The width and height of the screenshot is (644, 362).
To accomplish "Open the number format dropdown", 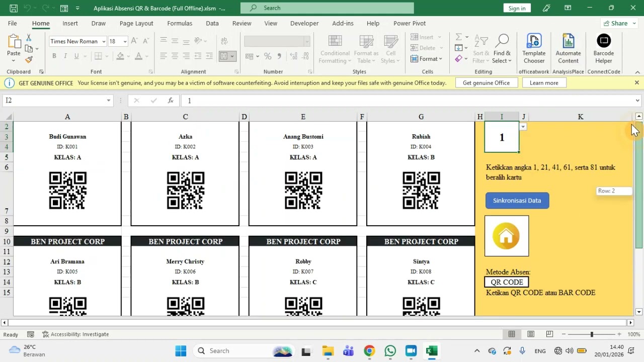I will (307, 42).
